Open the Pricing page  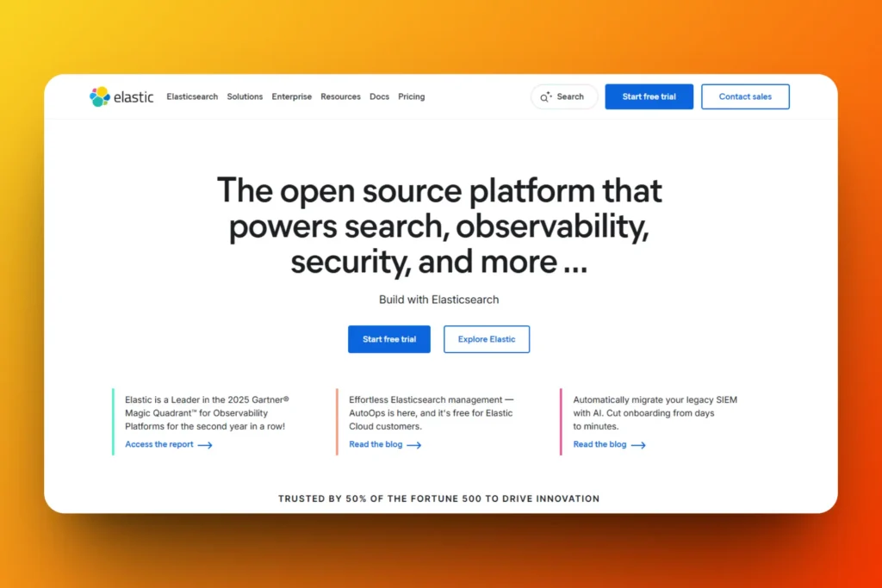(x=411, y=96)
